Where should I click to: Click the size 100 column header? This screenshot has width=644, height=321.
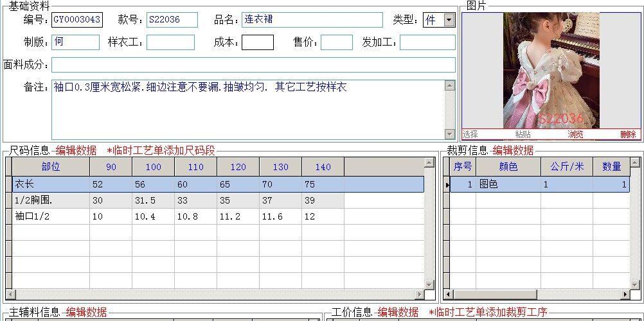tap(153, 167)
